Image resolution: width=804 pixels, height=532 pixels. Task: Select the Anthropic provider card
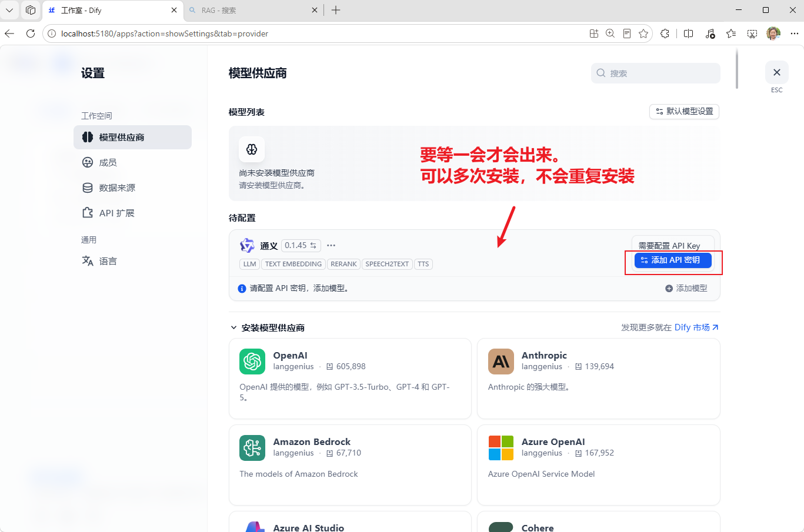click(599, 379)
